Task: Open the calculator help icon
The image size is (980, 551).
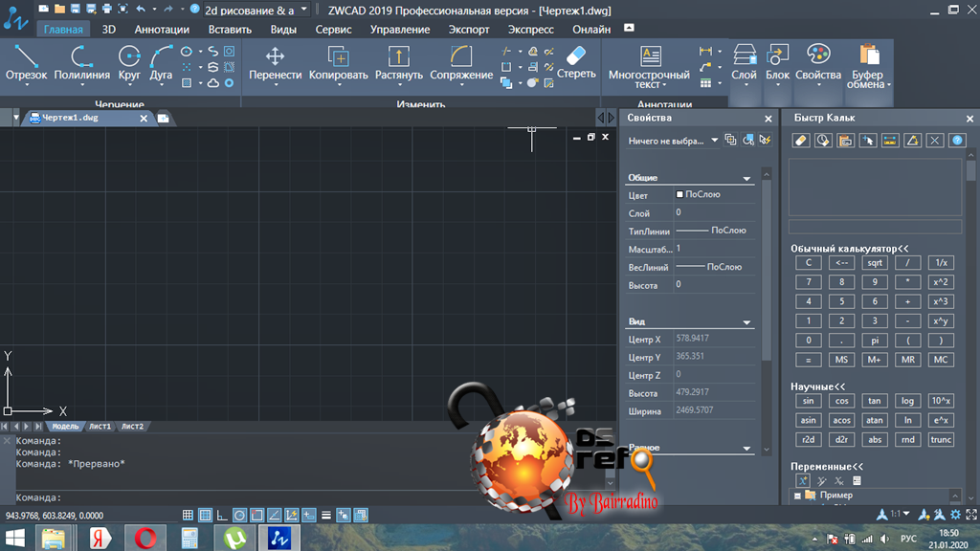Action: pos(957,141)
